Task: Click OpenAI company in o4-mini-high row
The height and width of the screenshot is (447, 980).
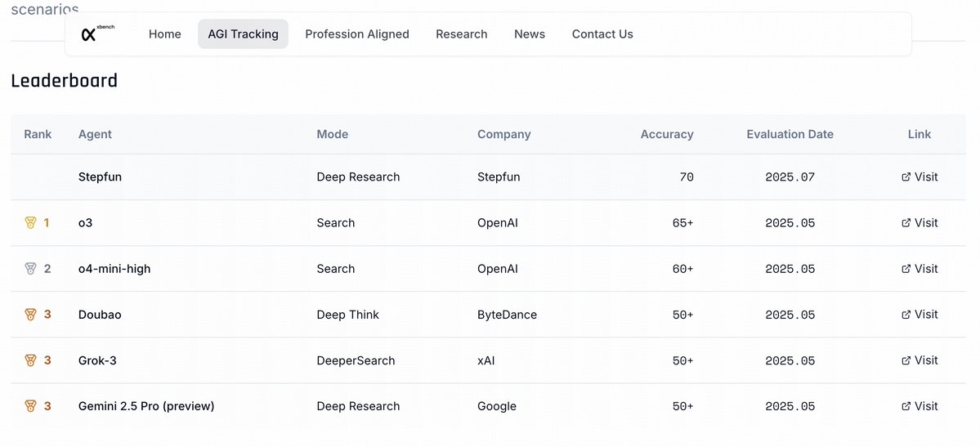Action: (x=498, y=269)
